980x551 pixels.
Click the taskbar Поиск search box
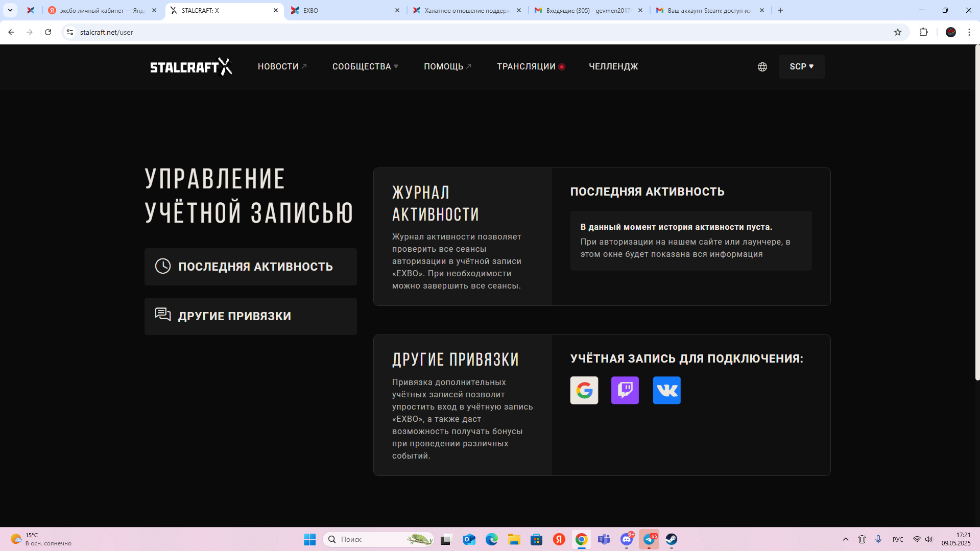[x=378, y=539]
